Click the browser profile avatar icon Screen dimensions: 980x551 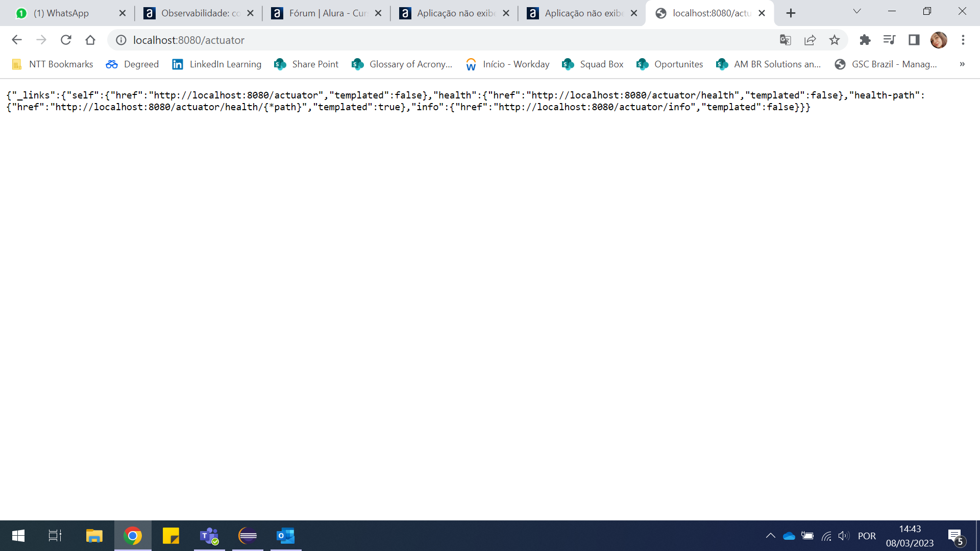point(940,40)
